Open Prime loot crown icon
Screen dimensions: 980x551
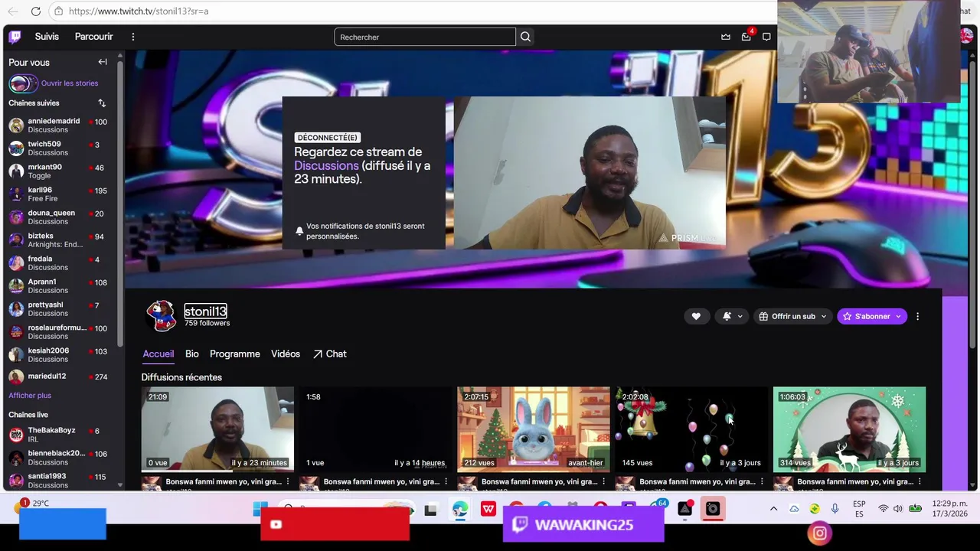tap(726, 37)
